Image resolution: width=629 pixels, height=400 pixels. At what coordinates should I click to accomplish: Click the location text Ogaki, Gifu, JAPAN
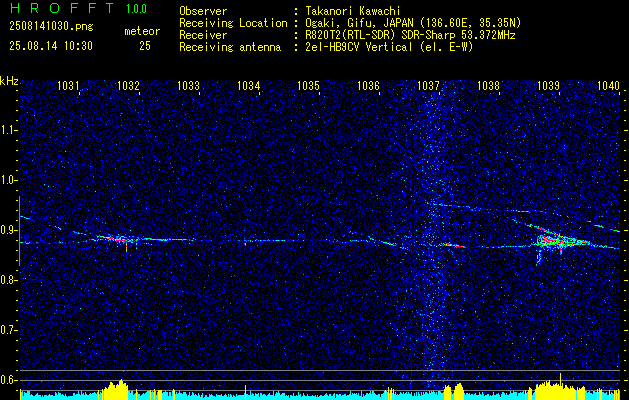coord(359,23)
